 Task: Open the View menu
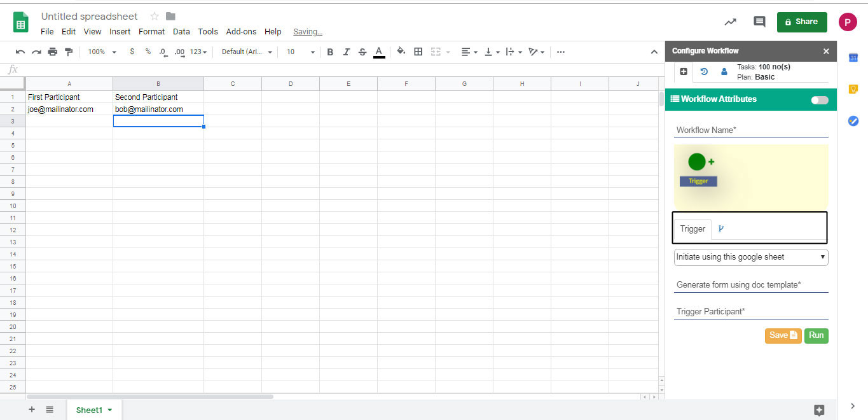pos(92,31)
